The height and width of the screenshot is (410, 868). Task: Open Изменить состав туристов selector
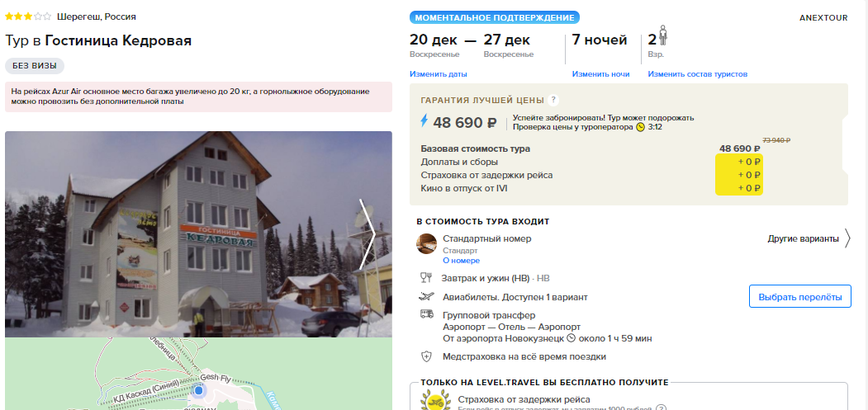pos(698,74)
